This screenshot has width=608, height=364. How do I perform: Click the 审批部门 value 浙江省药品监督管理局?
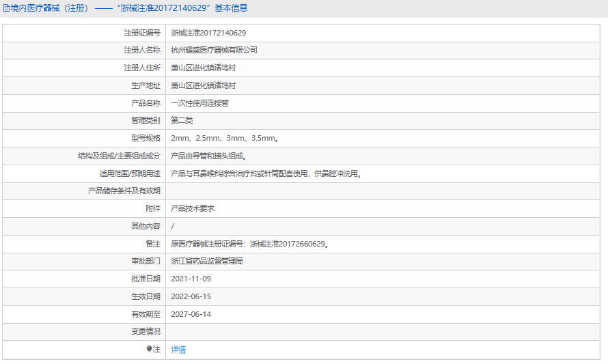(x=207, y=262)
